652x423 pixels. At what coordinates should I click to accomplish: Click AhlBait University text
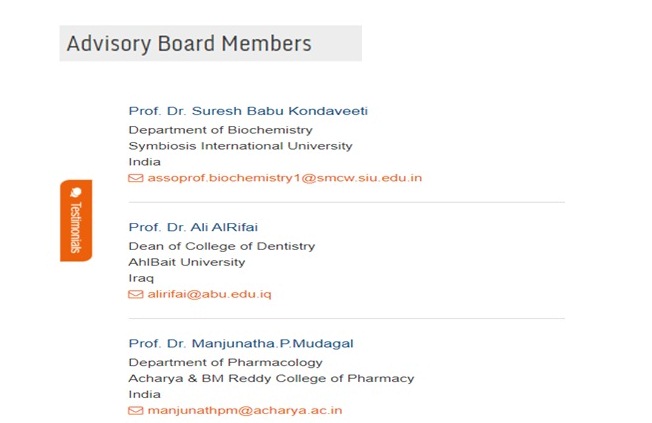pos(186,262)
